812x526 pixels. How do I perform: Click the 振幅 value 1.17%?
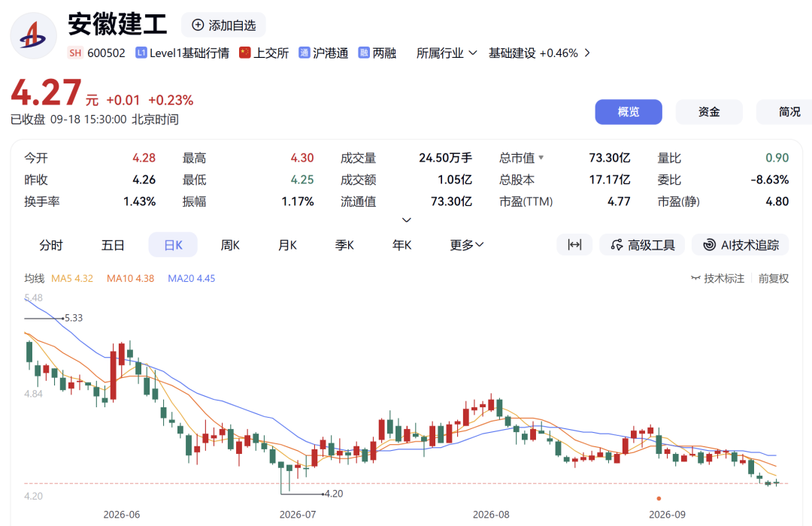point(298,201)
